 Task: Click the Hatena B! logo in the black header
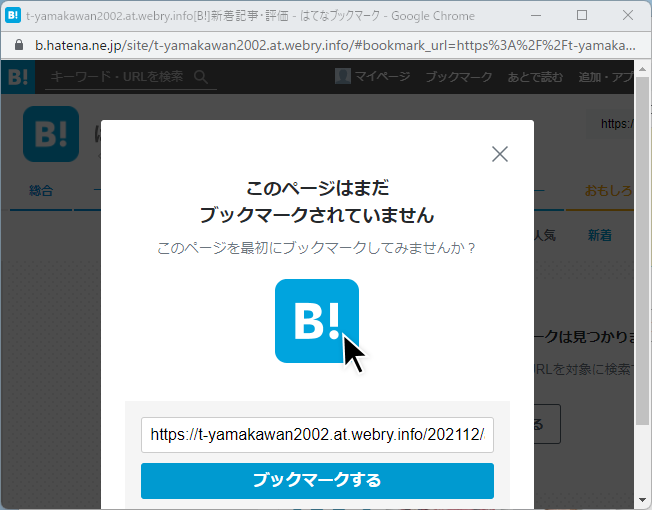click(x=18, y=77)
